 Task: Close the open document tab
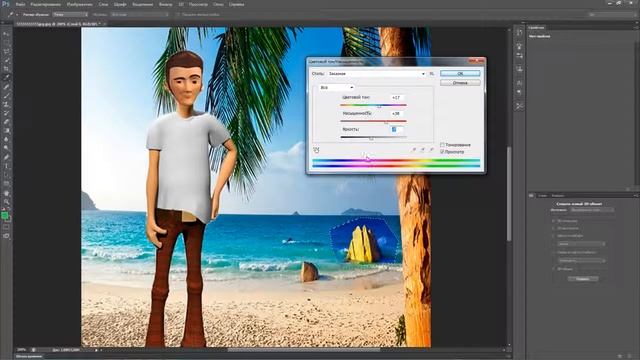(x=104, y=24)
